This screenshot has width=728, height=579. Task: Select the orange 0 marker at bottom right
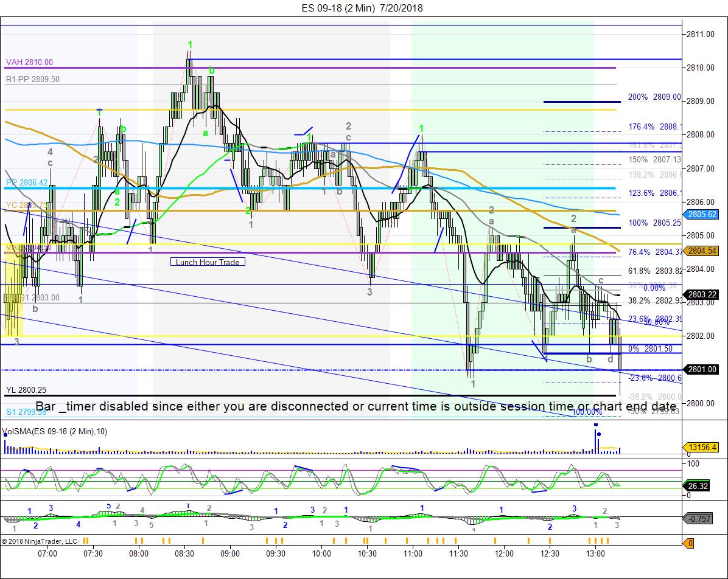689,543
